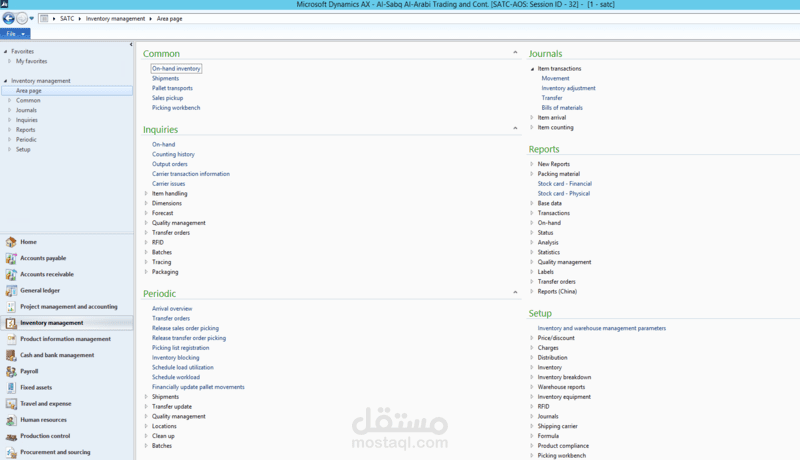Click the Payroll module icon
The width and height of the screenshot is (800, 460).
pos(11,371)
